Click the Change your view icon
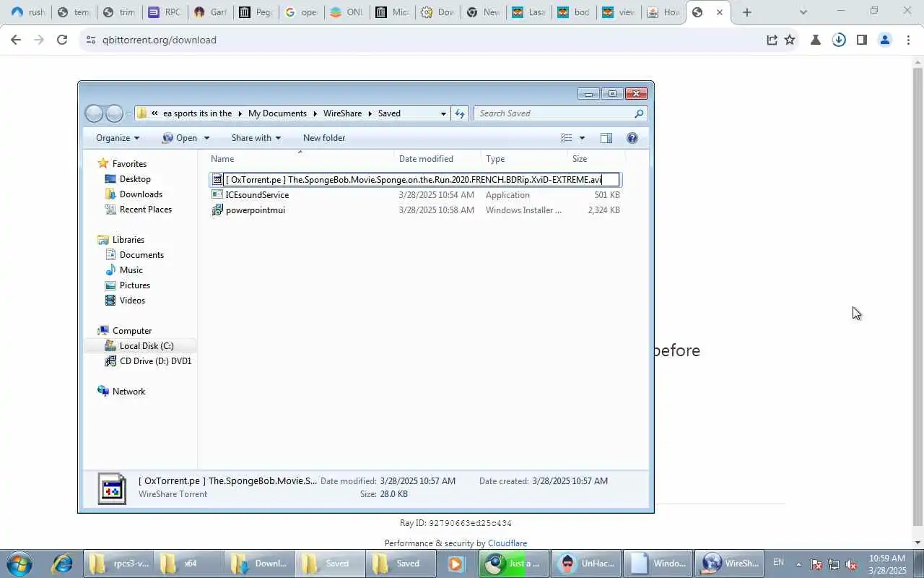This screenshot has height=578, width=924. coord(567,138)
